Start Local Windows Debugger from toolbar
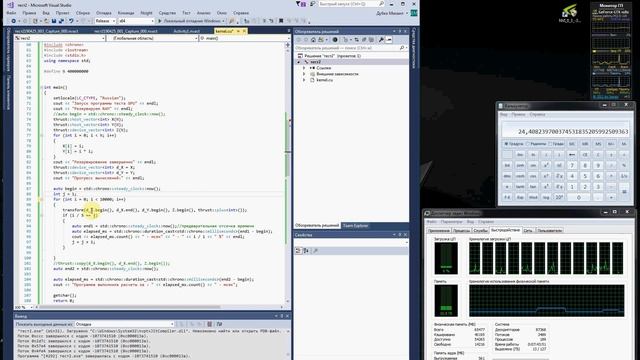Image resolution: width=640 pixels, height=360 pixels. pyautogui.click(x=191, y=21)
